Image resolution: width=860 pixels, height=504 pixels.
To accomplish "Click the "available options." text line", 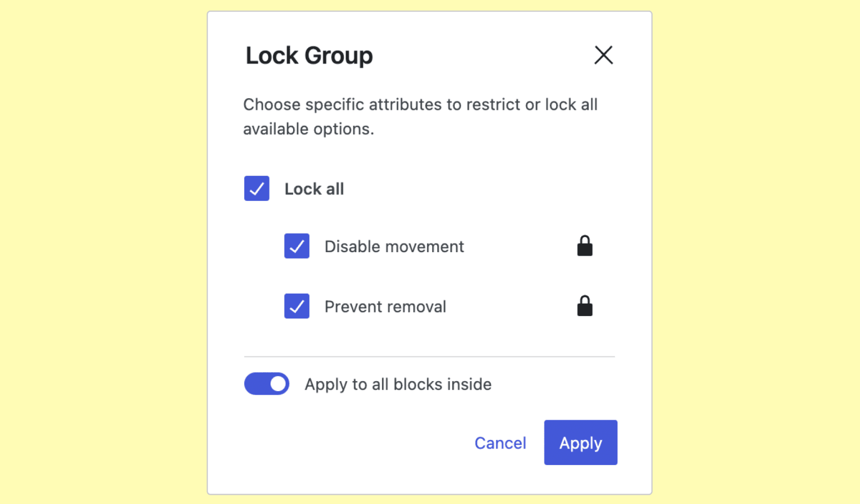I will [308, 129].
